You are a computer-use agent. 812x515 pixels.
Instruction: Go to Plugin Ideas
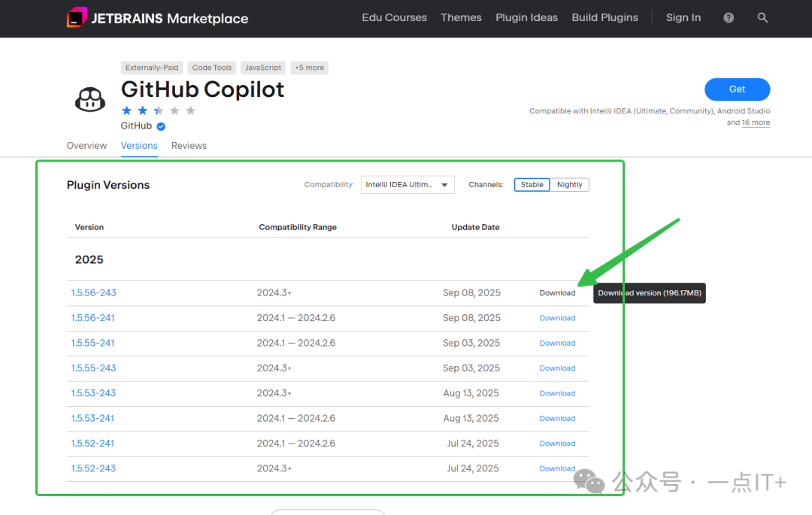(x=526, y=17)
